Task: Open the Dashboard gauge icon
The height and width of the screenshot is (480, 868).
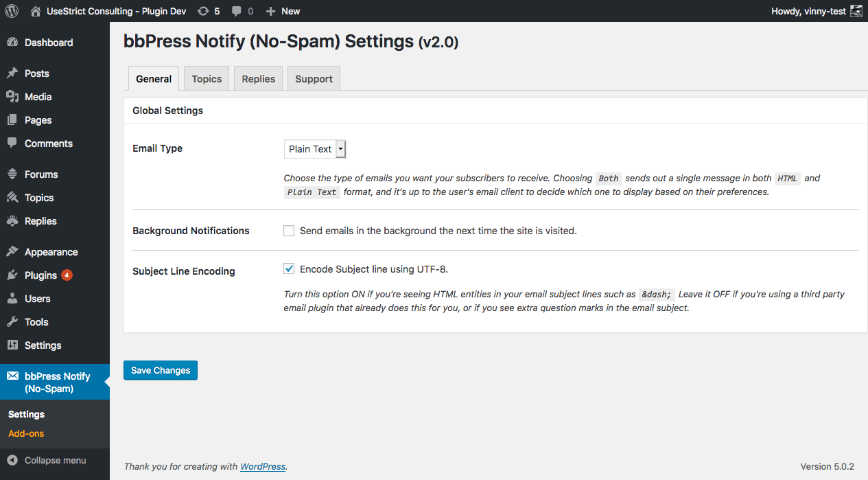Action: [x=12, y=43]
